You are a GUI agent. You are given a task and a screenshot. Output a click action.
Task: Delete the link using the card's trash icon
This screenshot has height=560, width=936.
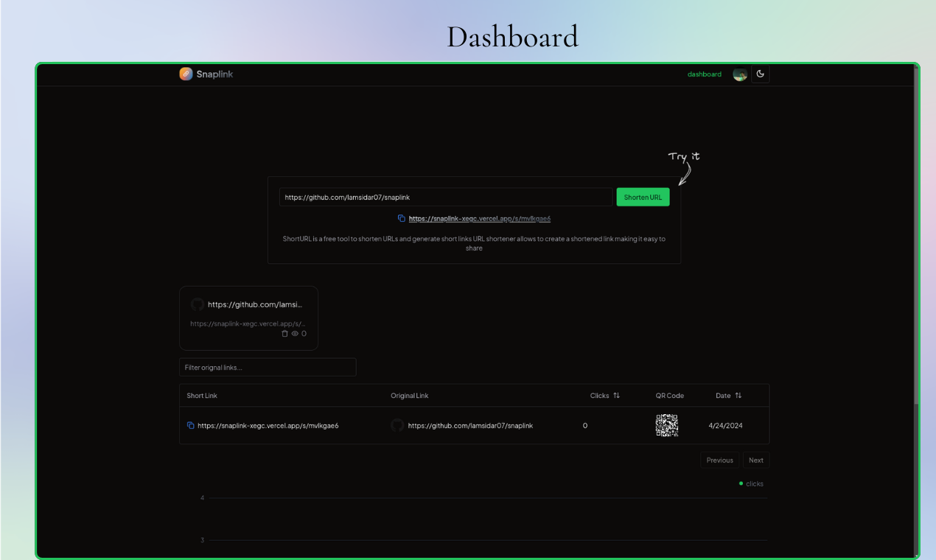(285, 334)
